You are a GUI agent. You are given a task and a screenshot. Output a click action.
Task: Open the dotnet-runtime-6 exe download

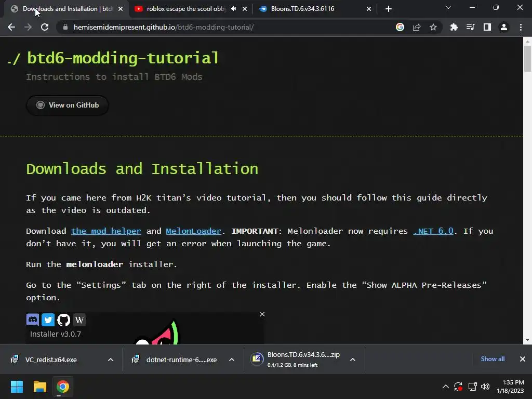pos(181,360)
